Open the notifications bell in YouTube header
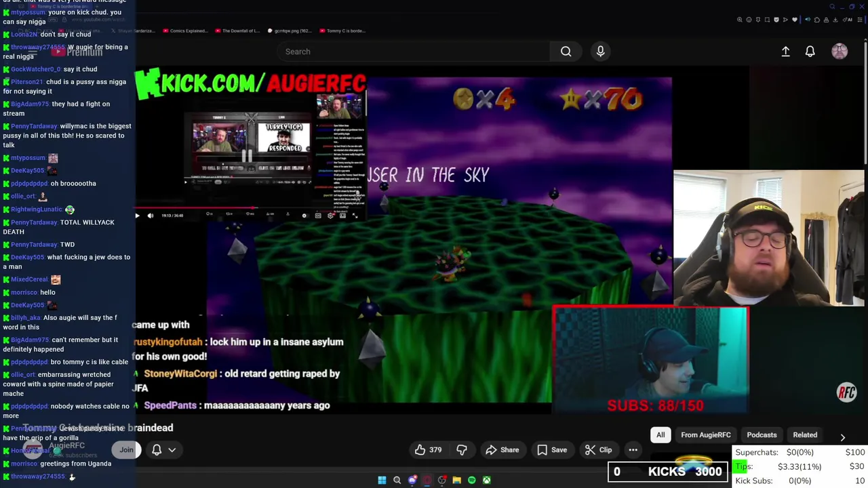Image resolution: width=868 pixels, height=488 pixels. 810,52
